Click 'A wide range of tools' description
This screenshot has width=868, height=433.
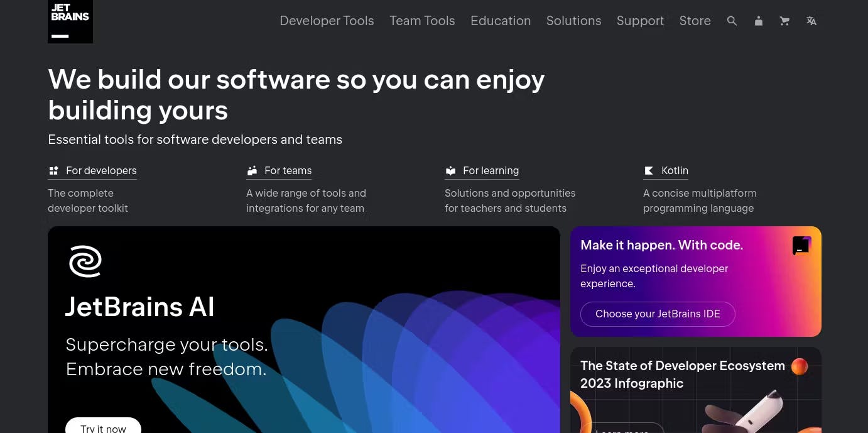pyautogui.click(x=306, y=200)
